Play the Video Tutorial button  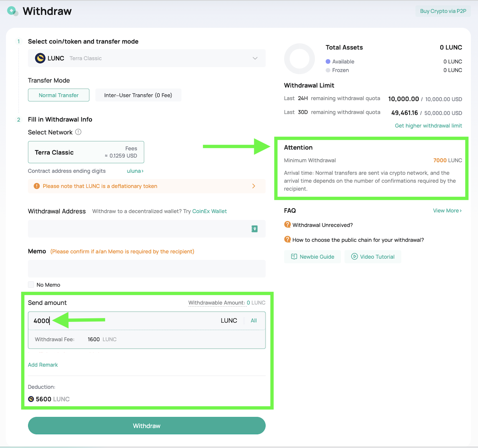point(373,257)
